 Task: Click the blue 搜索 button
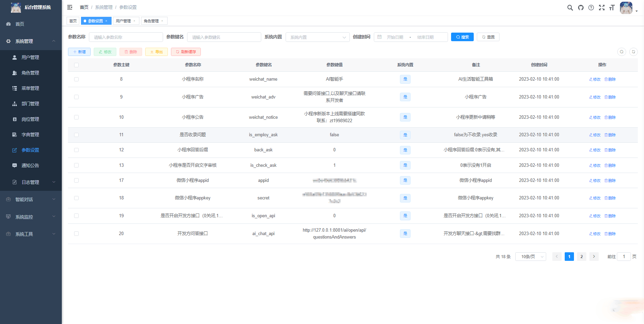pyautogui.click(x=462, y=37)
